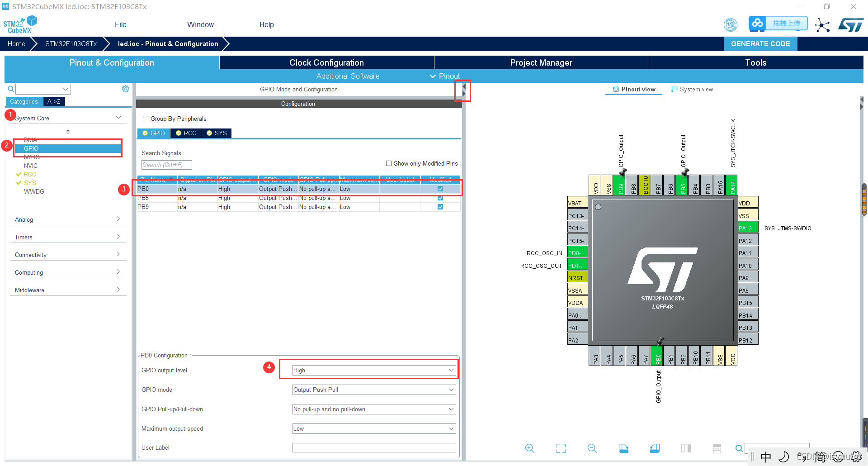
Task: Switch to the System view tab
Action: 692,89
